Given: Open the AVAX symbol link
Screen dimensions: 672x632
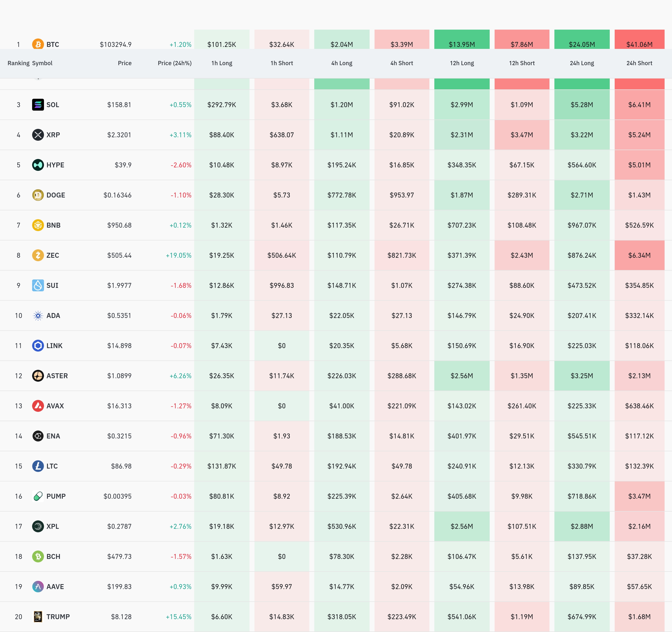Looking at the screenshot, I should point(55,406).
